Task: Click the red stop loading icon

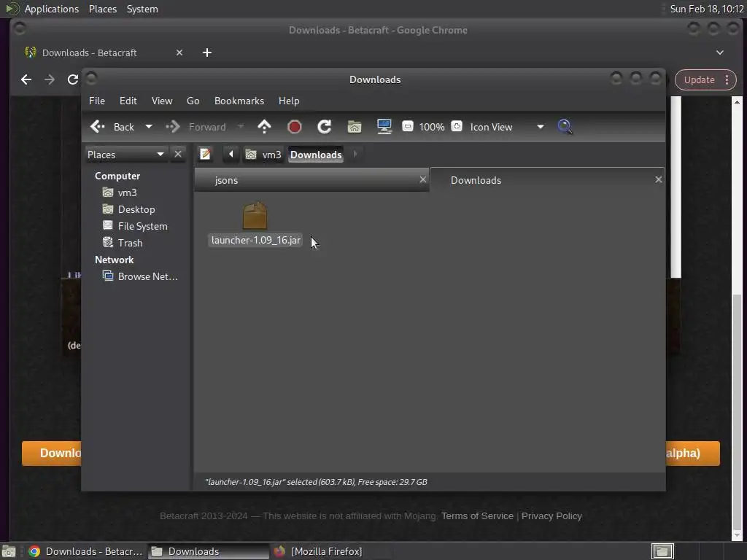Action: (295, 127)
